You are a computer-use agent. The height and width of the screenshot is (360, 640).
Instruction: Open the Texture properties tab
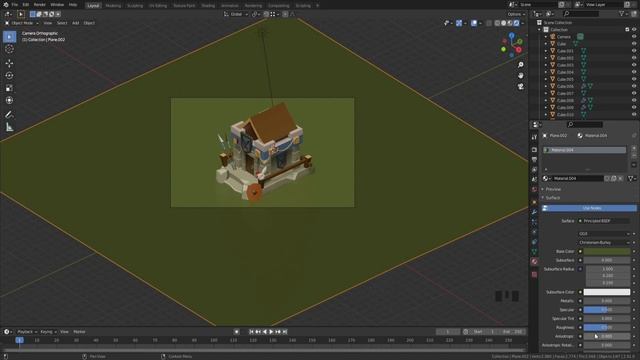[534, 275]
